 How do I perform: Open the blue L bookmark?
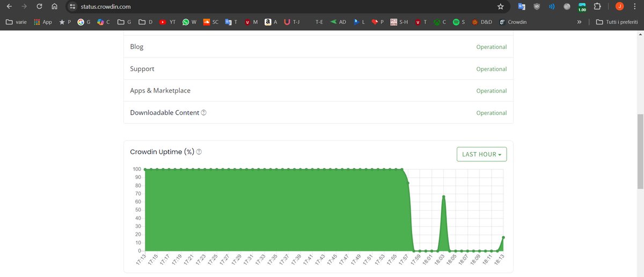click(358, 22)
